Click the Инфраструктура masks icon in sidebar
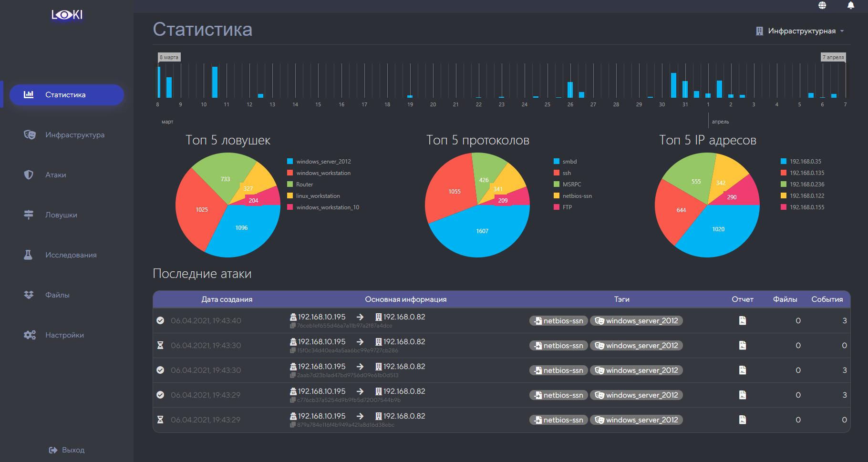Image resolution: width=868 pixels, height=462 pixels. point(30,134)
